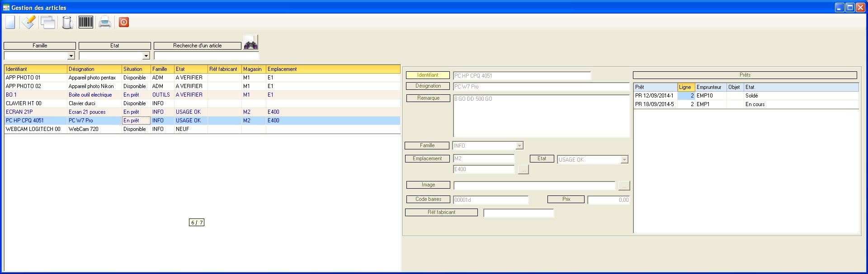
Task: Select row APP PHOTO 02
Action: pyautogui.click(x=202, y=86)
